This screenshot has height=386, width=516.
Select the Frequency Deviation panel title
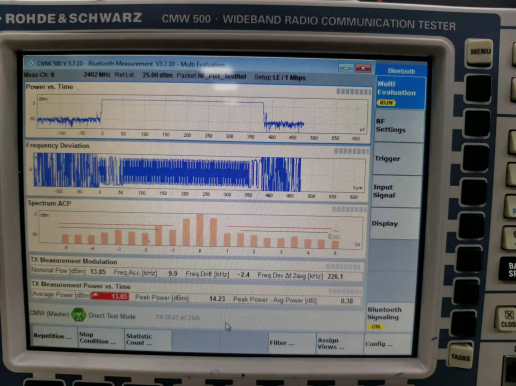[x=58, y=146]
